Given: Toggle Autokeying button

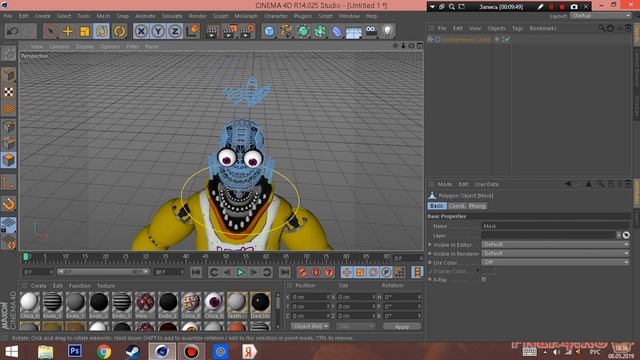Looking at the screenshot, I should (316, 272).
